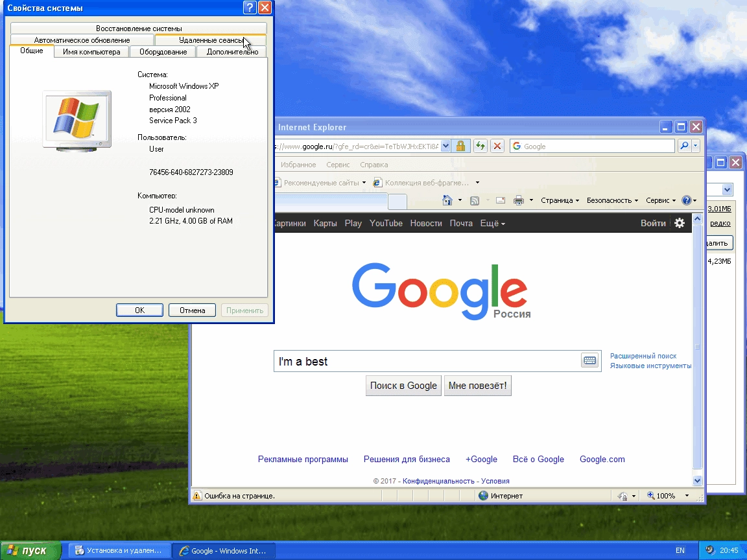Expand the print options dropdown arrow
747x560 pixels.
pyautogui.click(x=531, y=200)
